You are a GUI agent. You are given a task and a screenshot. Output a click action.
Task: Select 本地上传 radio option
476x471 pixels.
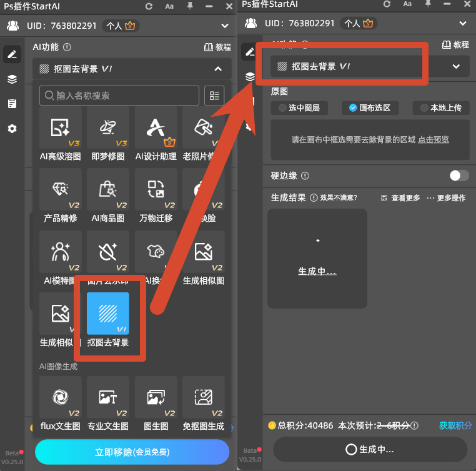pyautogui.click(x=441, y=108)
